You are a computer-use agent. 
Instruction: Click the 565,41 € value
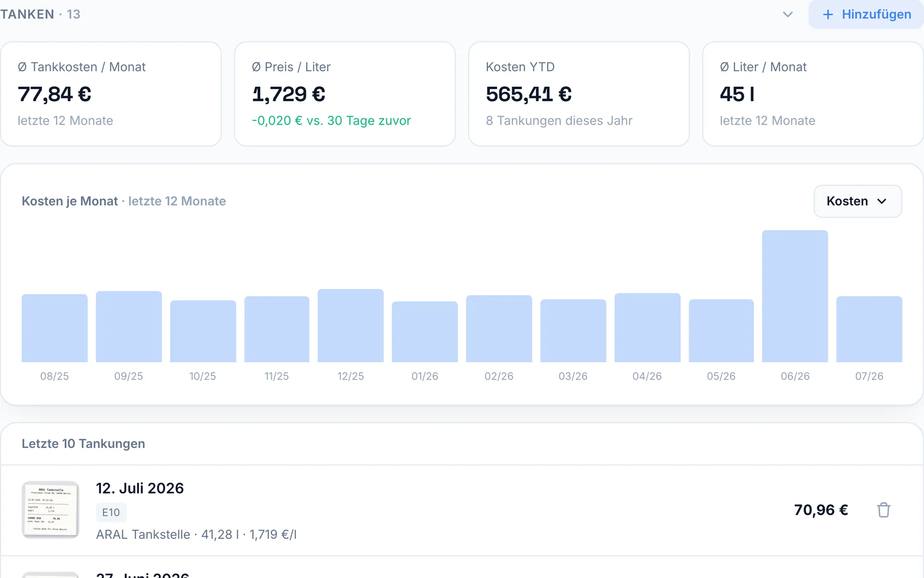point(529,94)
